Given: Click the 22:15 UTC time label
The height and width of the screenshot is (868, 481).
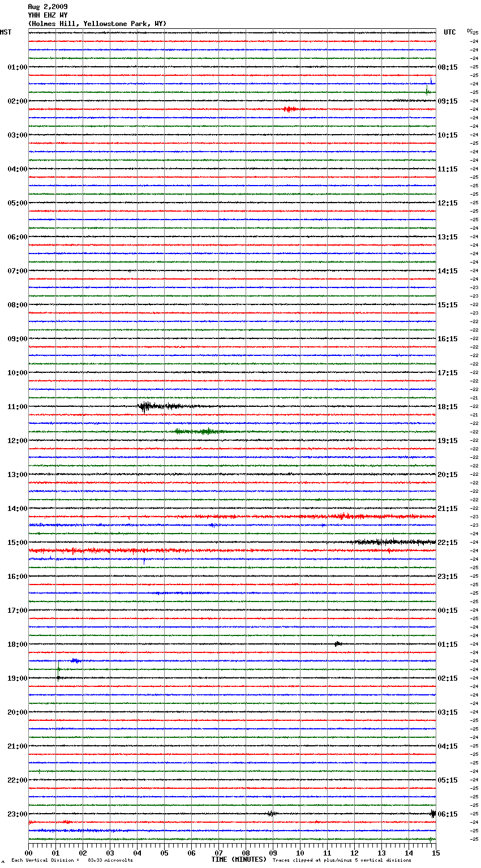Looking at the screenshot, I should pos(448,543).
